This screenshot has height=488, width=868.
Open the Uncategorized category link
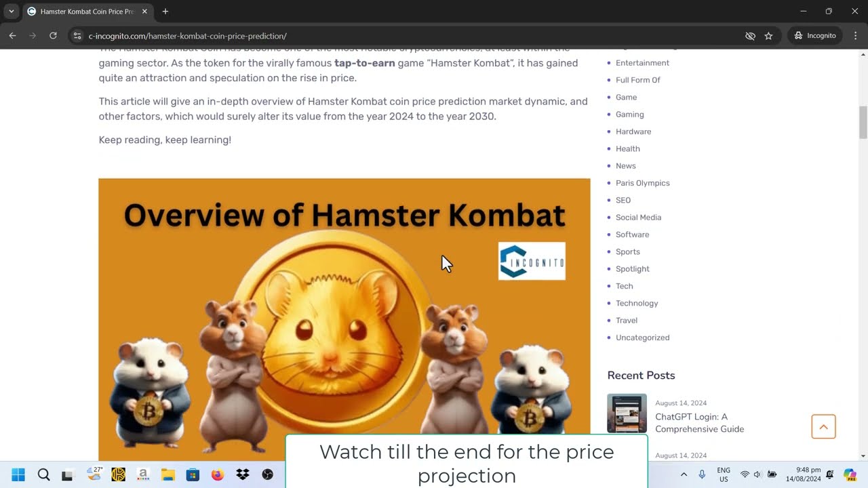[642, 338]
